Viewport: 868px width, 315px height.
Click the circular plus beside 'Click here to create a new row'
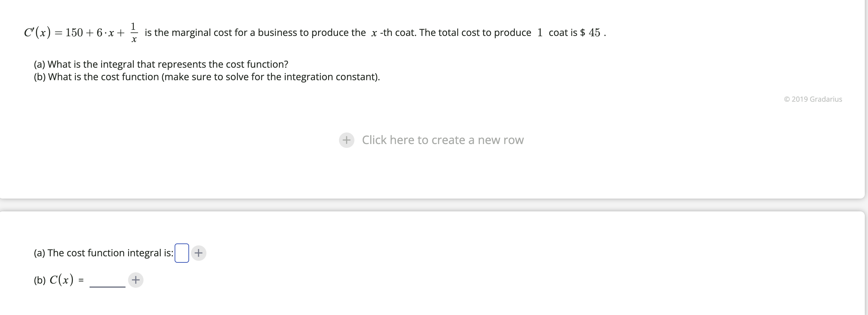[x=347, y=140]
